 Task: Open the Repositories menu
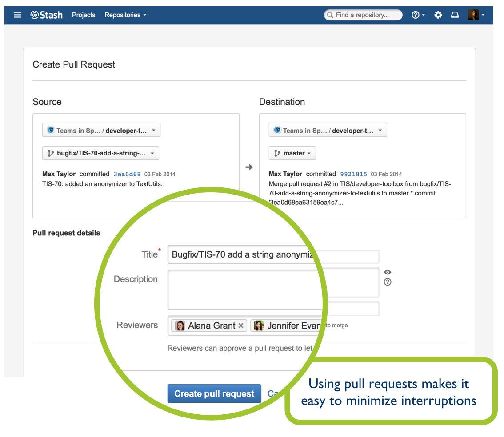click(125, 15)
